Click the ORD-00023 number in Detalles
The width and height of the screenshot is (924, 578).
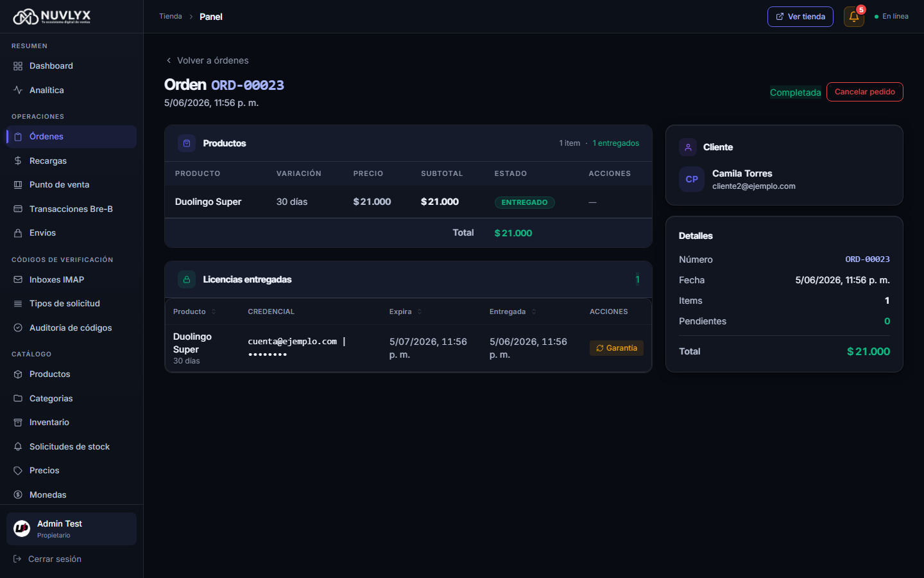point(868,259)
